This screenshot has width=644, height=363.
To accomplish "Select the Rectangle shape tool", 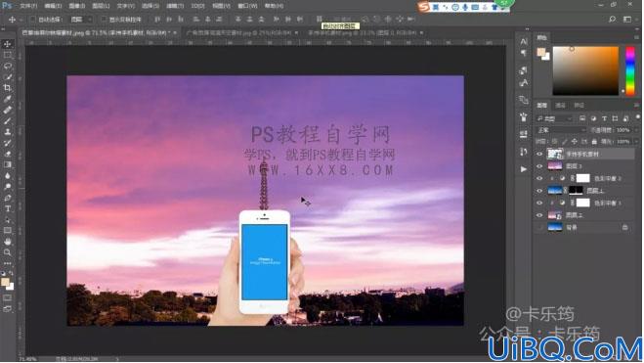I will pos(8,231).
